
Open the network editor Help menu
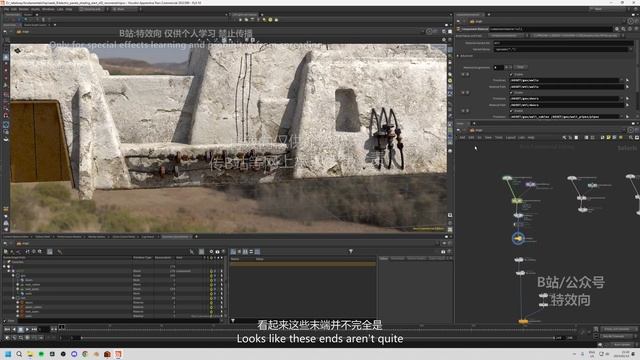point(531,138)
